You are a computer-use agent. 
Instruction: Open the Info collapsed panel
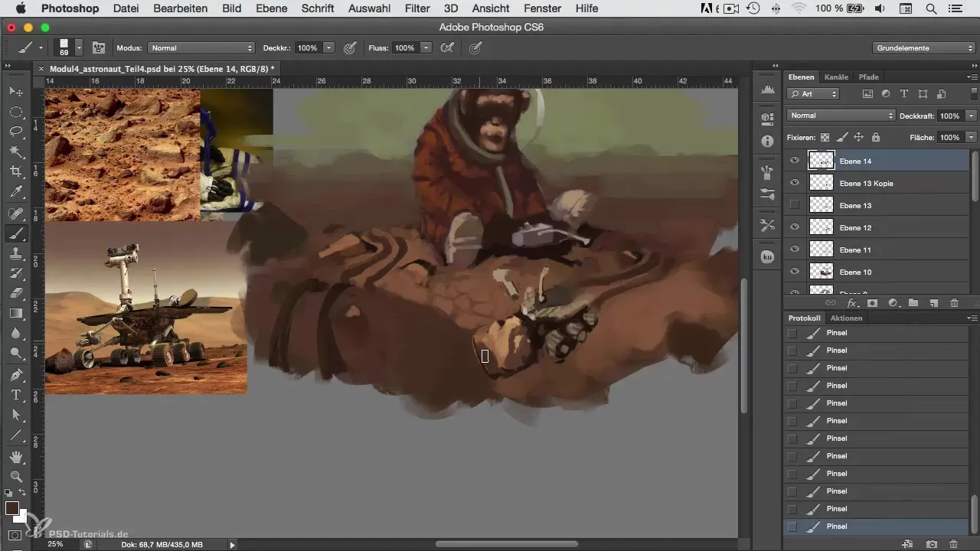(x=767, y=142)
